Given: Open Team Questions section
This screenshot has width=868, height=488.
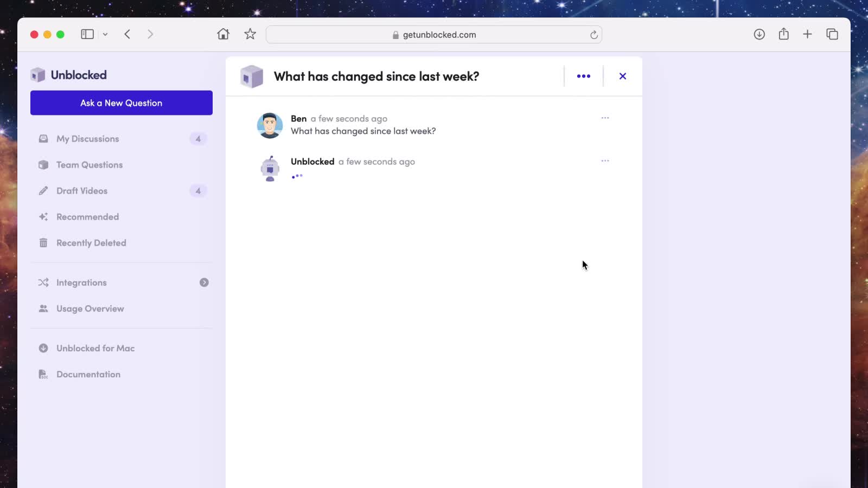Looking at the screenshot, I should pos(90,165).
